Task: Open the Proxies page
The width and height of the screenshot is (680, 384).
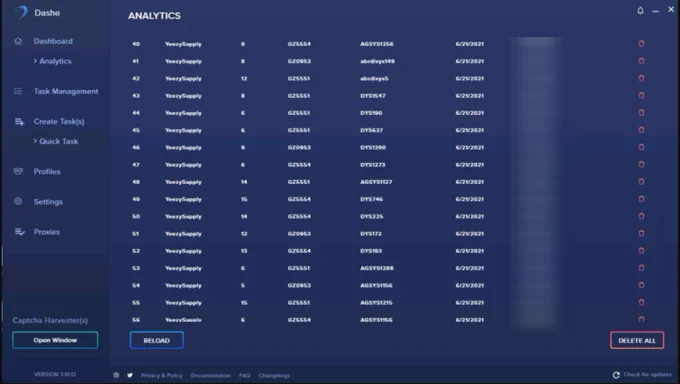Action: [47, 232]
